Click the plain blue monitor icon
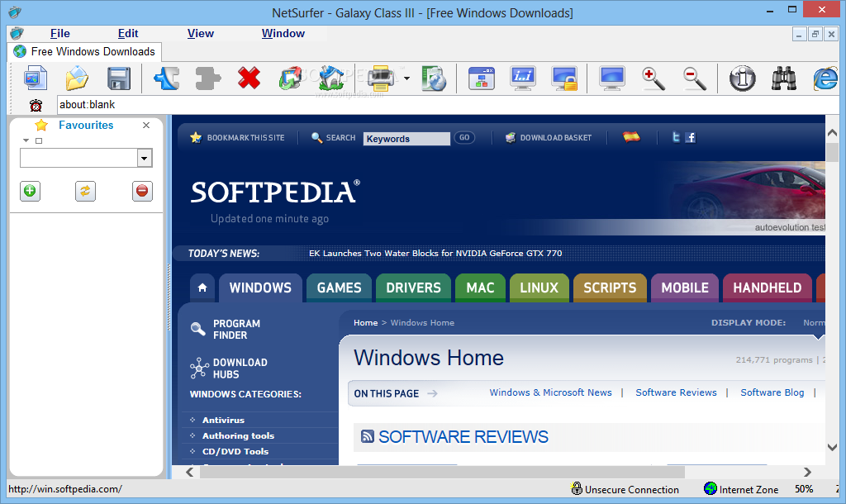Screen dimensions: 846x504 [612, 78]
